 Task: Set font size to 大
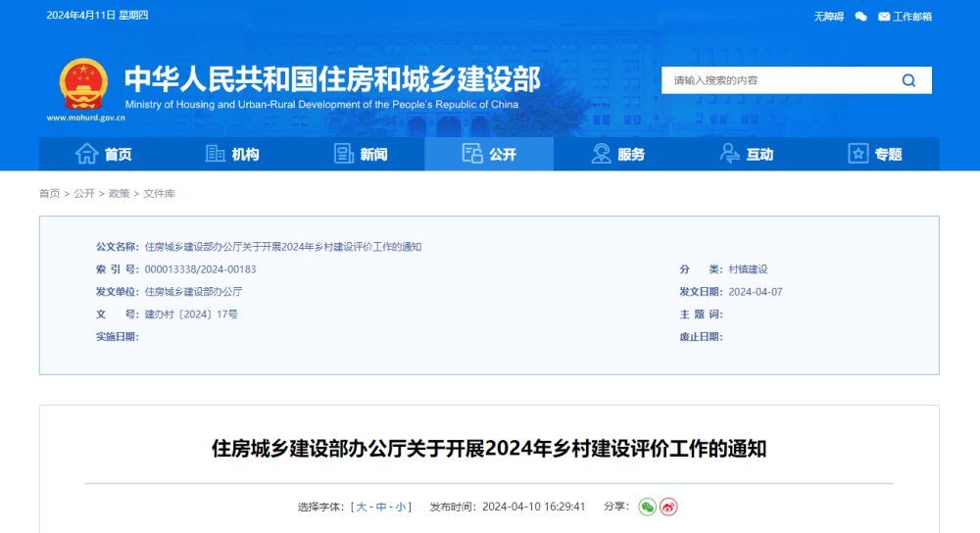(x=362, y=507)
